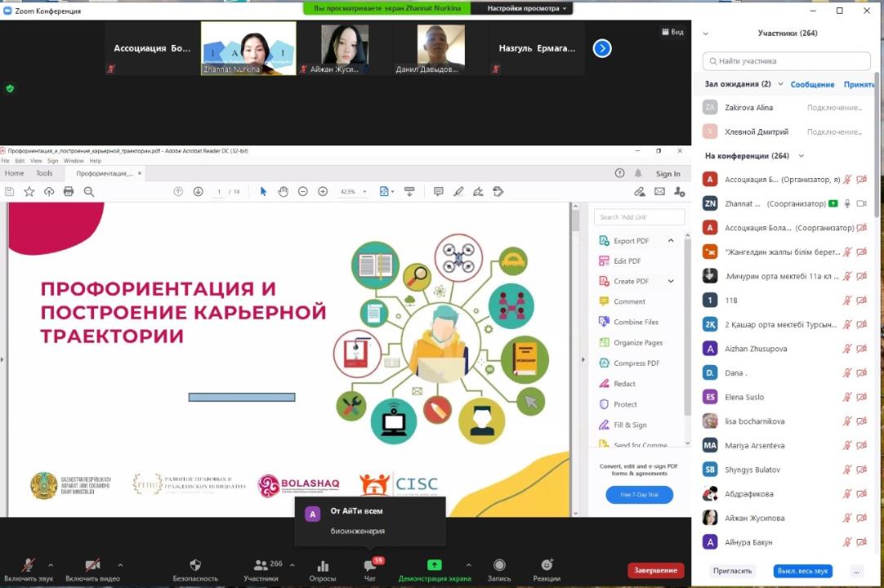
Task: Open the Чат panel with unread messages
Action: [370, 566]
